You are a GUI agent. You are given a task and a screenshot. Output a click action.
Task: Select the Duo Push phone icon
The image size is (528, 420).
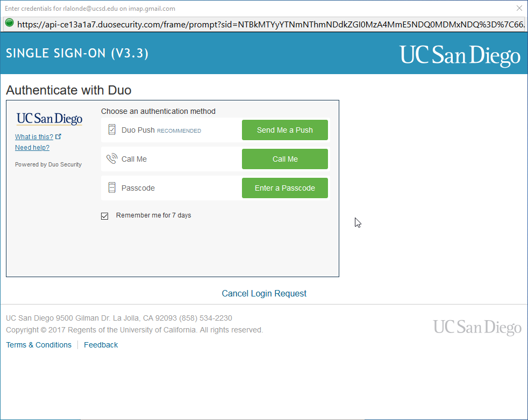(112, 129)
